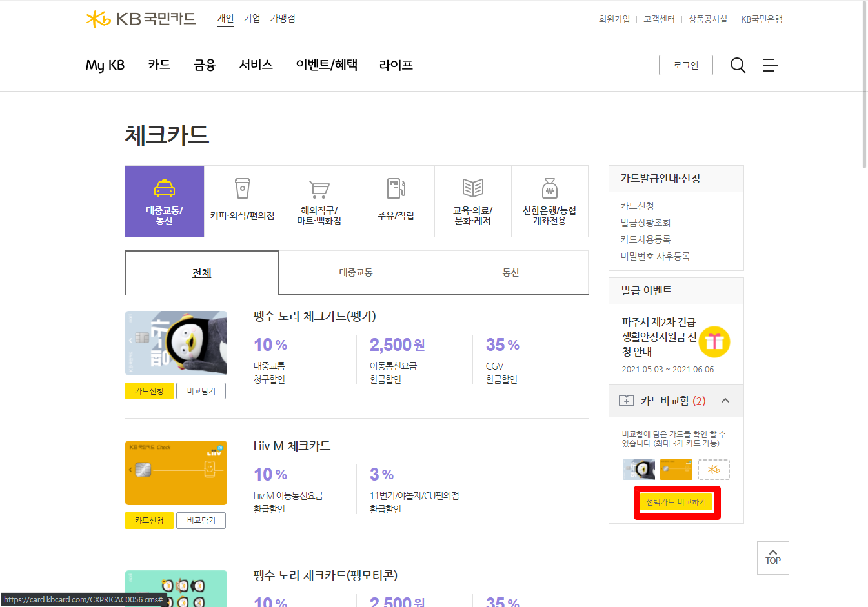Open the 카드 main menu
Image resolution: width=868 pixels, height=607 pixels.
pyautogui.click(x=159, y=65)
